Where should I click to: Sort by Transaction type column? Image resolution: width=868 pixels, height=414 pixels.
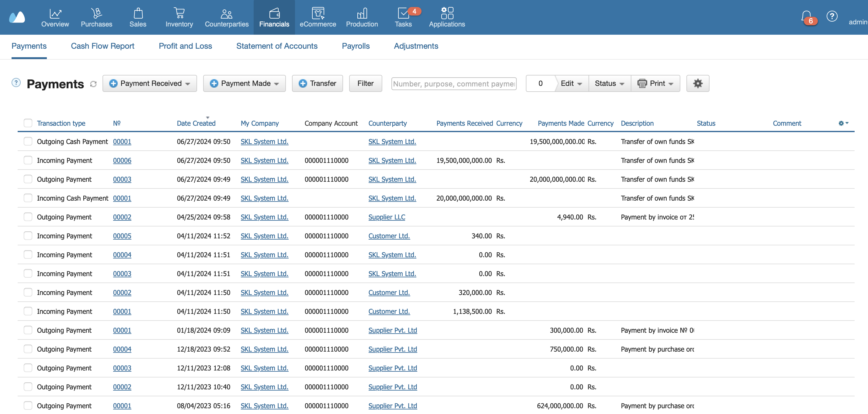(x=61, y=123)
